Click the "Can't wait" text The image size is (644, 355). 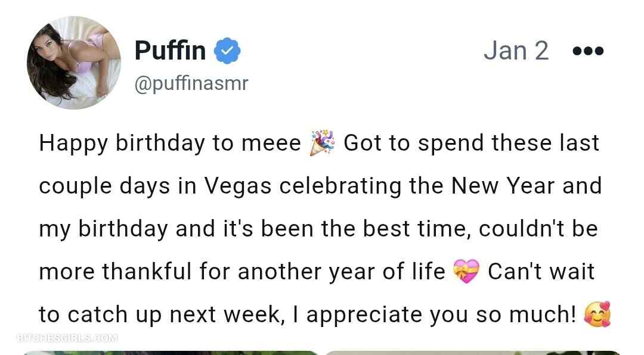(x=541, y=272)
